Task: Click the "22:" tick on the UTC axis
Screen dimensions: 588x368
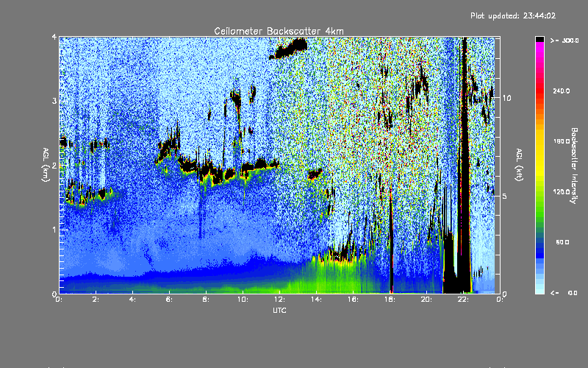Action: (464, 300)
